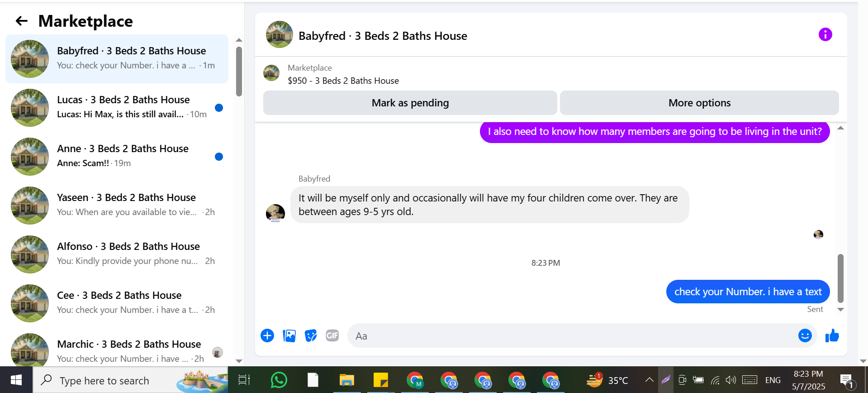
Task: Open Lucas conversation in list
Action: coord(117,108)
